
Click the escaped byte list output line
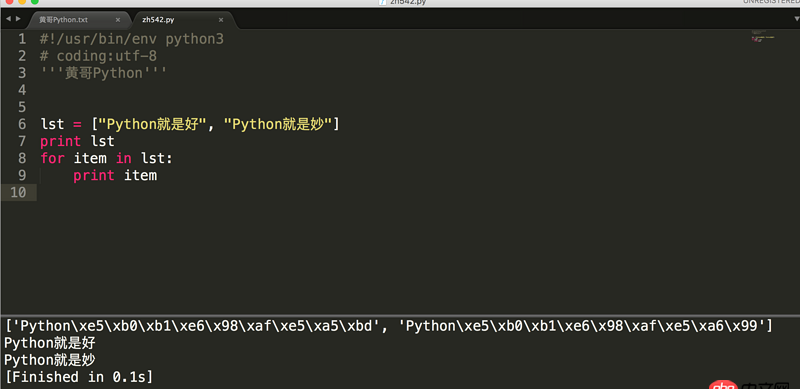click(388, 325)
